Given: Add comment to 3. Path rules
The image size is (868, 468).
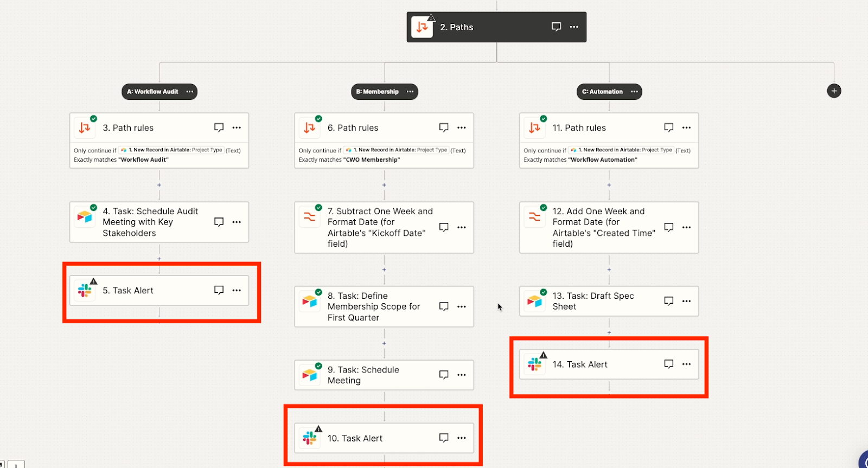Looking at the screenshot, I should 219,127.
